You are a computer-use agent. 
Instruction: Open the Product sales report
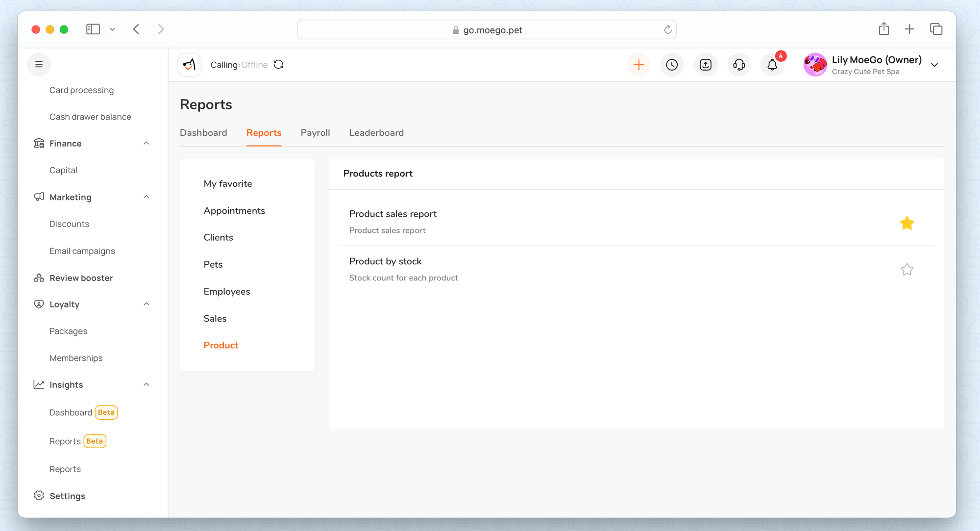(392, 214)
